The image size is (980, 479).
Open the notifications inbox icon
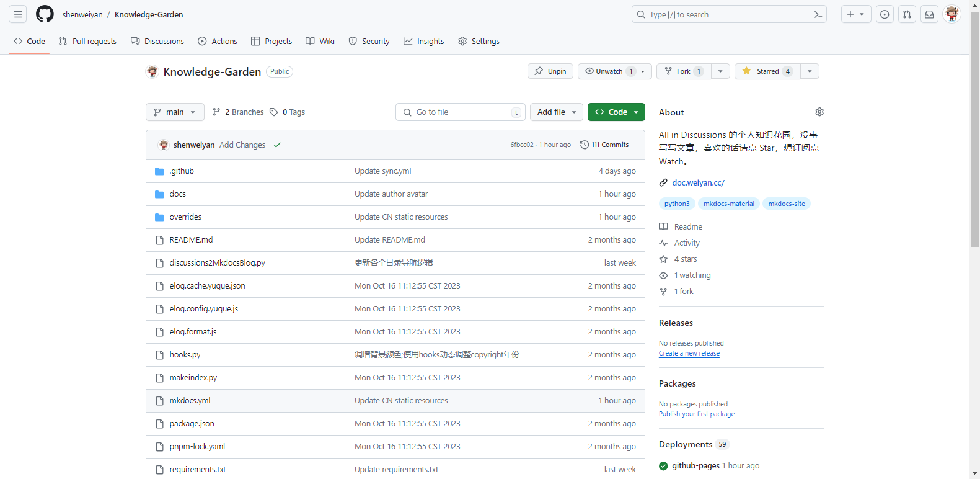(x=929, y=14)
